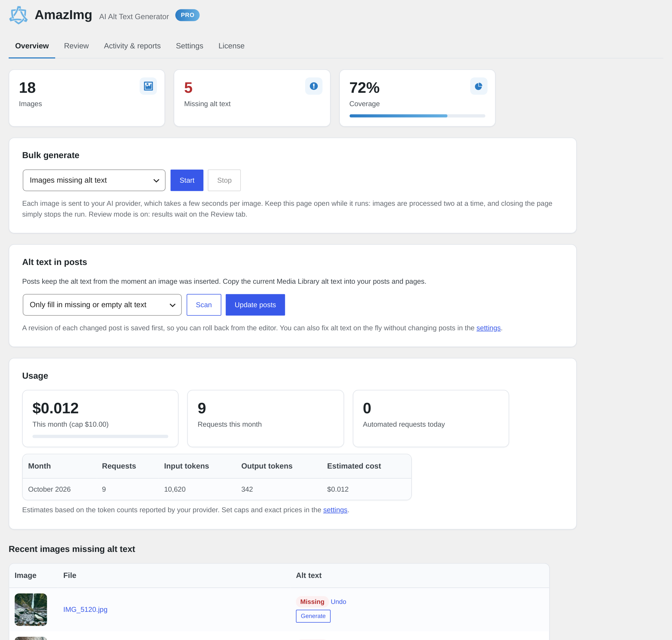Click the 72% coverage progress bar

click(x=417, y=116)
